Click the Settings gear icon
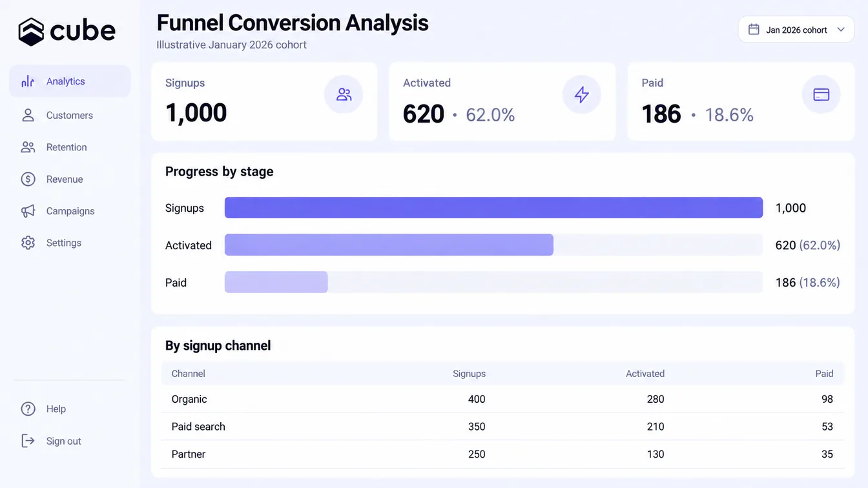Viewport: 868px width, 488px height. (x=28, y=243)
